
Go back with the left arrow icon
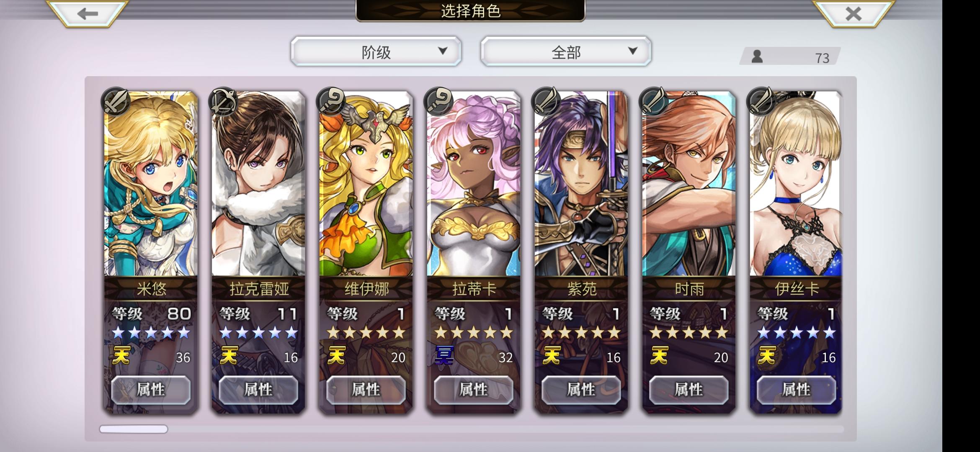[88, 13]
